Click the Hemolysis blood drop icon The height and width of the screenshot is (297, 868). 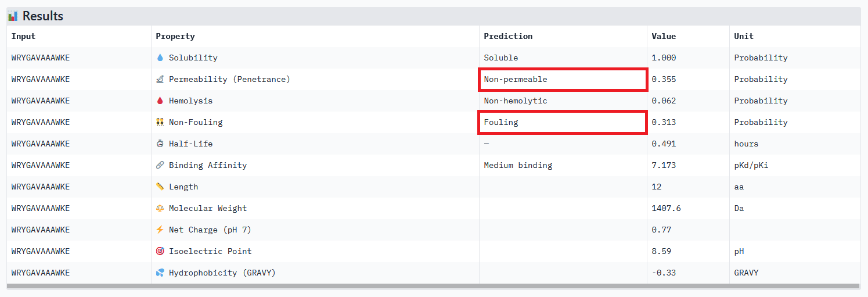[160, 101]
